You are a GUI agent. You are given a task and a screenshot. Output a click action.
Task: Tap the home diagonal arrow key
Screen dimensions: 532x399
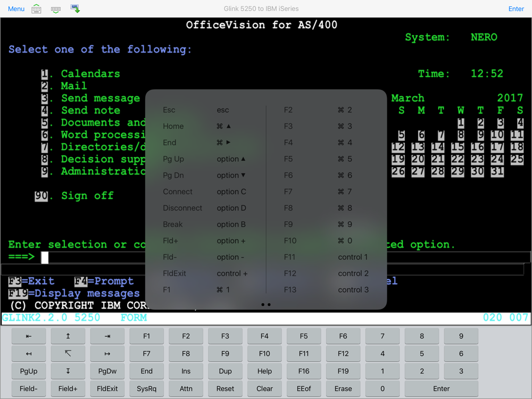pos(68,354)
